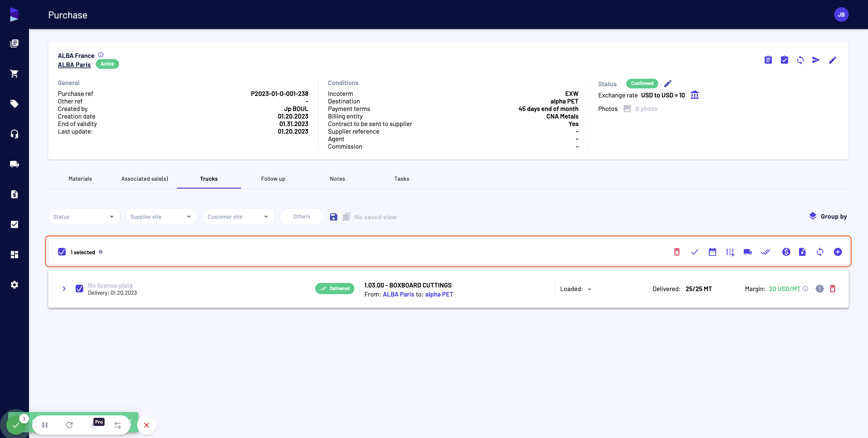Switch to the Tasks tab
The height and width of the screenshot is (438, 868).
point(402,179)
